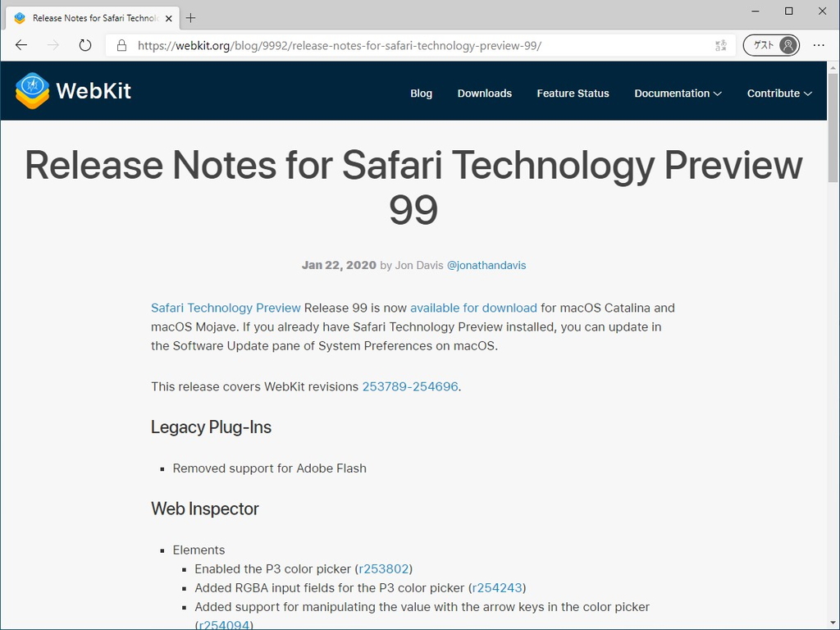Go back using the browser back arrow
840x630 pixels.
21,45
